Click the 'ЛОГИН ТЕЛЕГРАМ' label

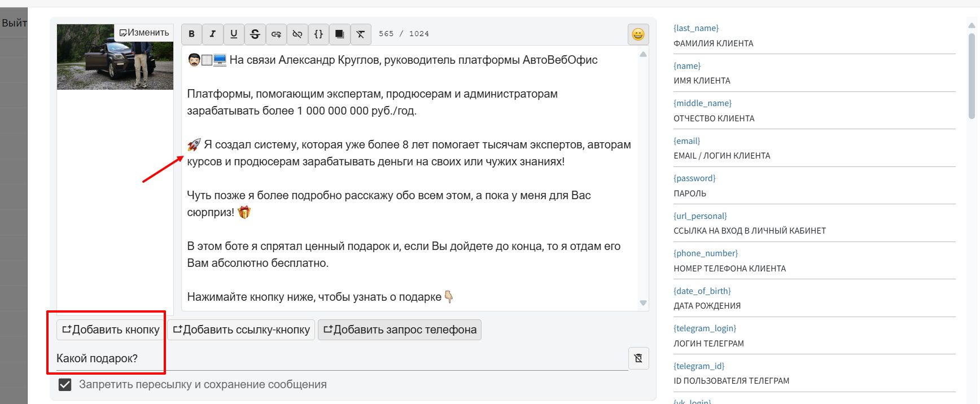[x=708, y=344]
